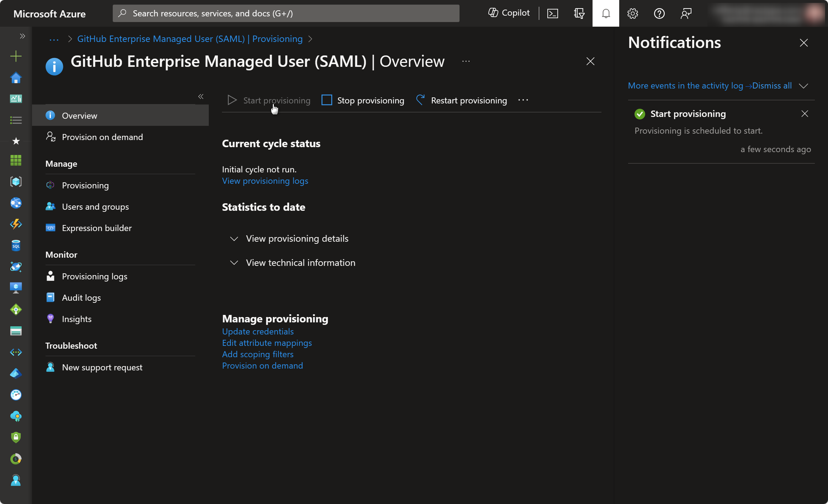This screenshot has height=504, width=828.
Task: Open Cloud Shell terminal icon
Action: (x=552, y=14)
